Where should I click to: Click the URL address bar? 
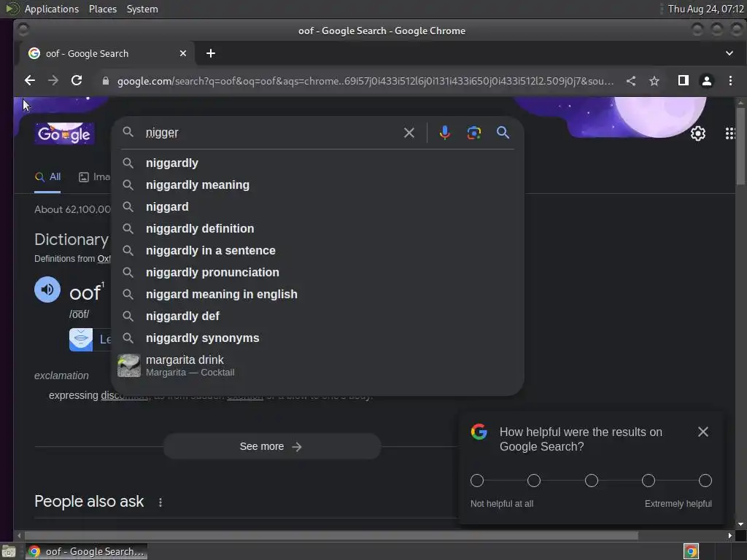[365, 81]
